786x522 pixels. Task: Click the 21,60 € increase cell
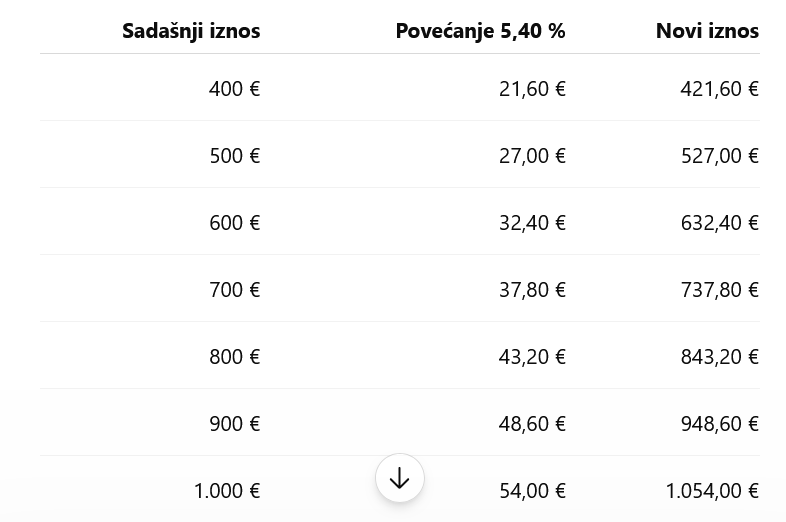532,89
